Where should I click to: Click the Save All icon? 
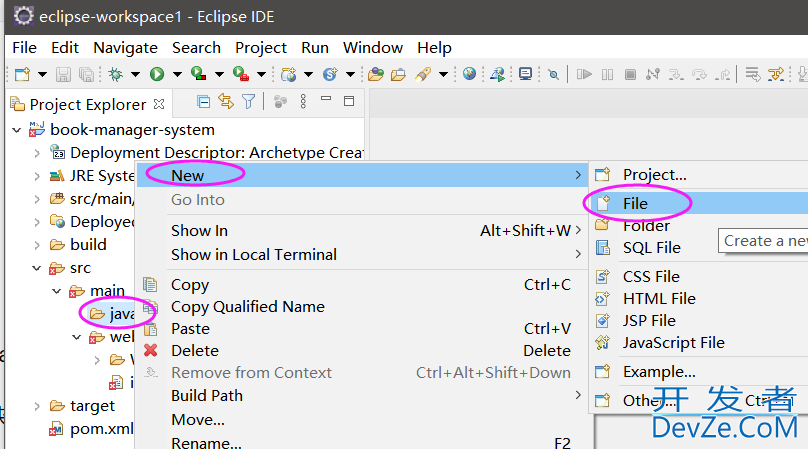[x=86, y=75]
